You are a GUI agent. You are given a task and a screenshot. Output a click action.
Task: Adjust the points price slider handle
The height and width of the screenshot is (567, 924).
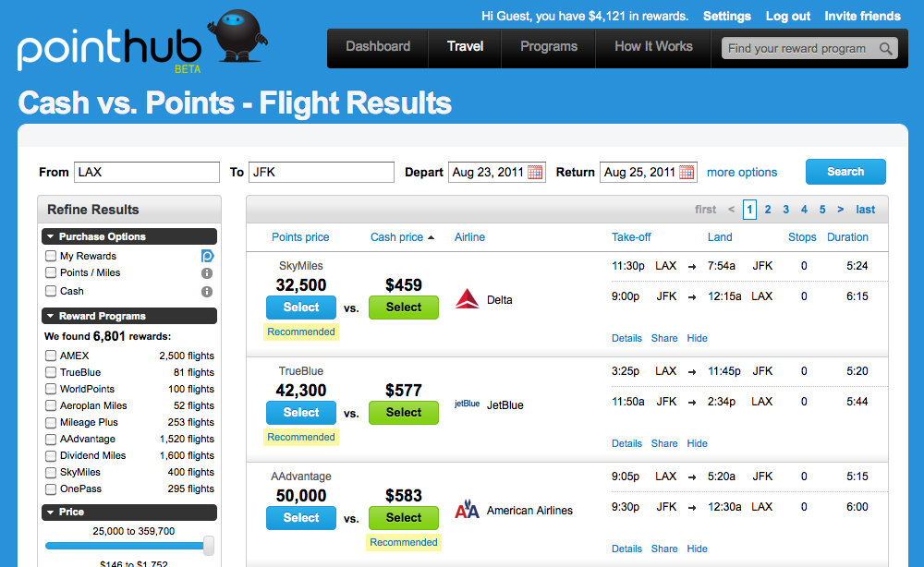coord(208,546)
